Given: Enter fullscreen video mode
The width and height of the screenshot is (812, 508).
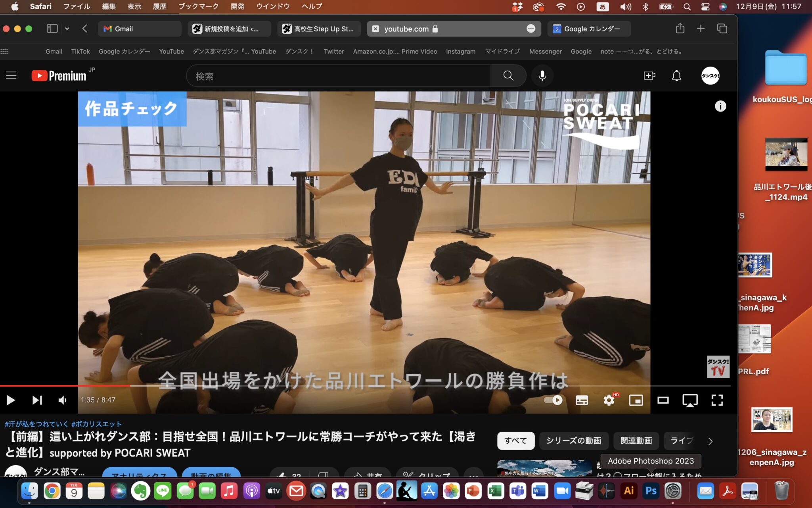Looking at the screenshot, I should coord(717,400).
